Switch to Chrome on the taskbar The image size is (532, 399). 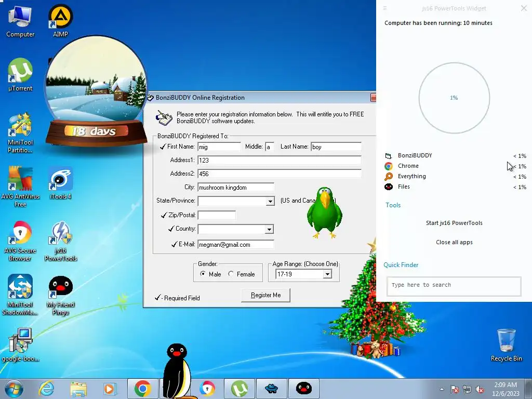tap(142, 389)
